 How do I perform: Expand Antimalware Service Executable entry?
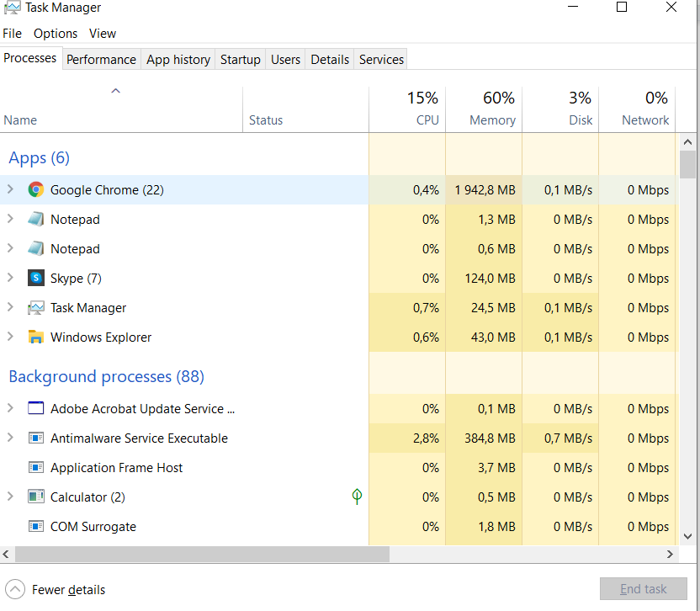click(x=10, y=438)
